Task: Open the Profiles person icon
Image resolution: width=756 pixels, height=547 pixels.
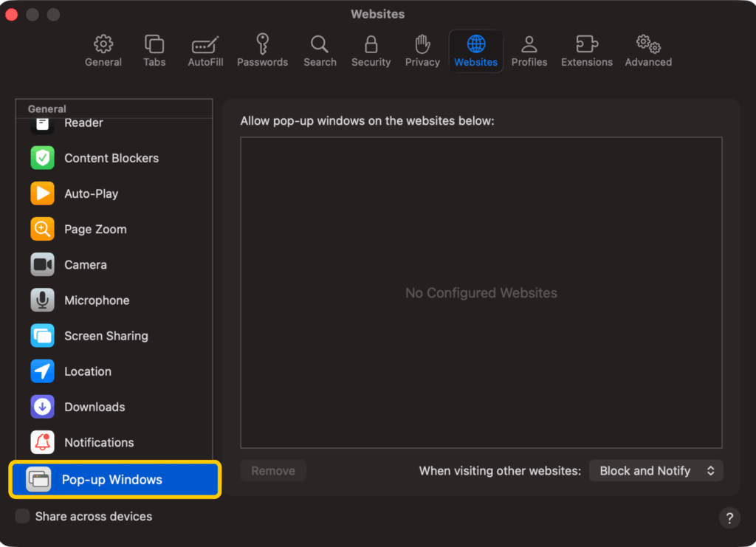Action: coord(529,44)
